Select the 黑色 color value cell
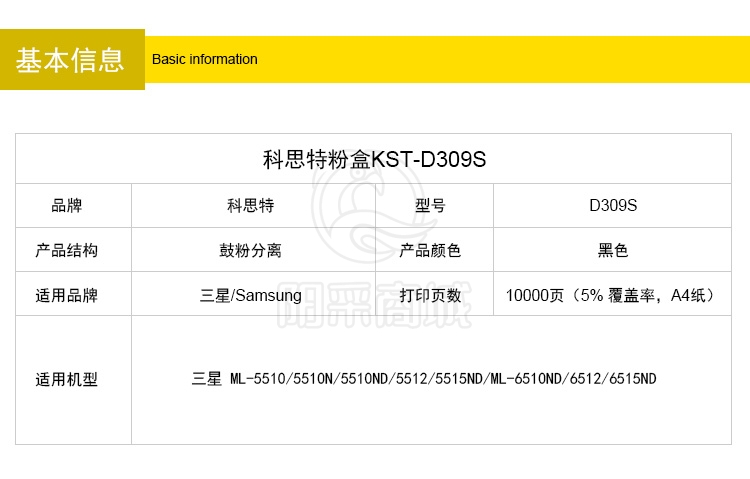Screen dimensions: 750x479 tap(613, 250)
